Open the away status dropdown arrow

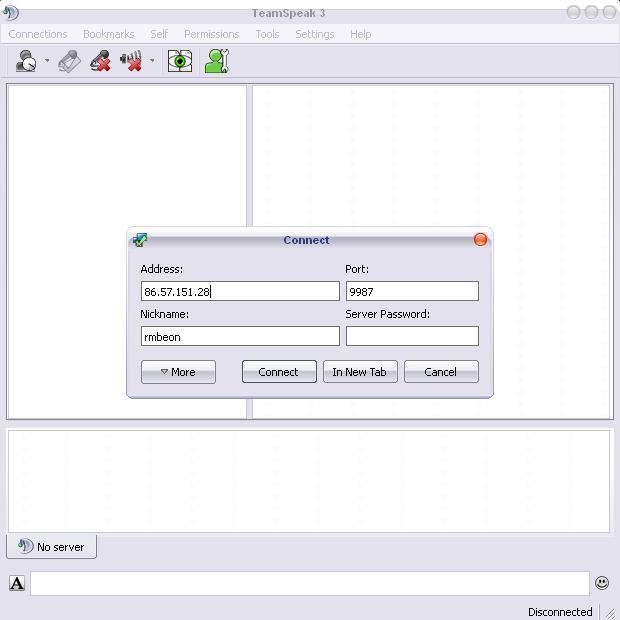point(47,61)
